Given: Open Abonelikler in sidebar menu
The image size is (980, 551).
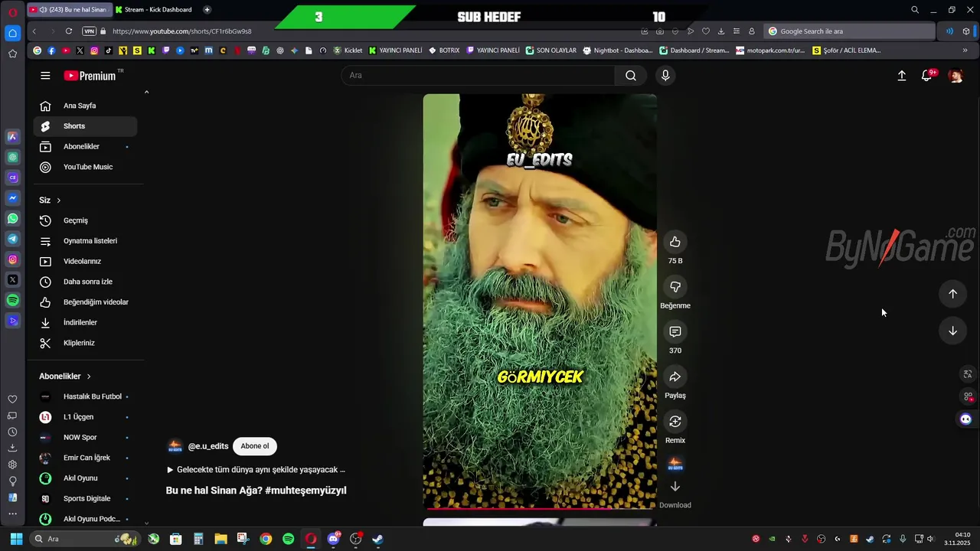Looking at the screenshot, I should [x=85, y=147].
